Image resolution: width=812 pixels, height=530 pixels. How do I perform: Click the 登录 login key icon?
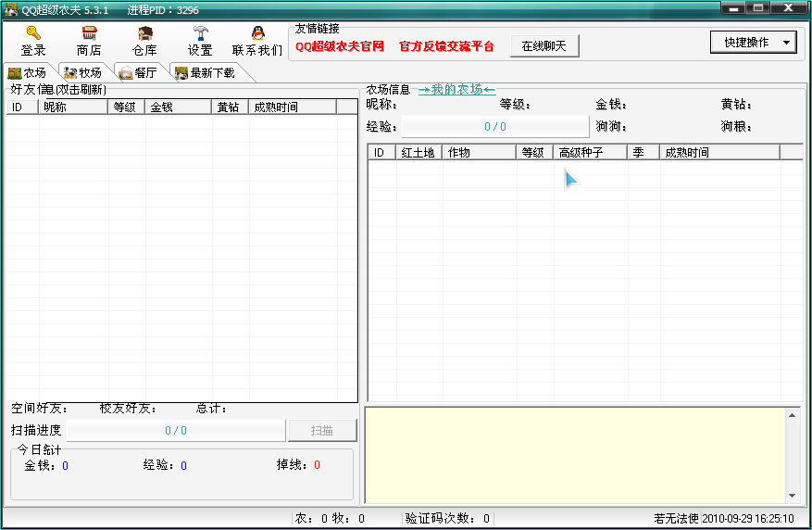(x=33, y=33)
